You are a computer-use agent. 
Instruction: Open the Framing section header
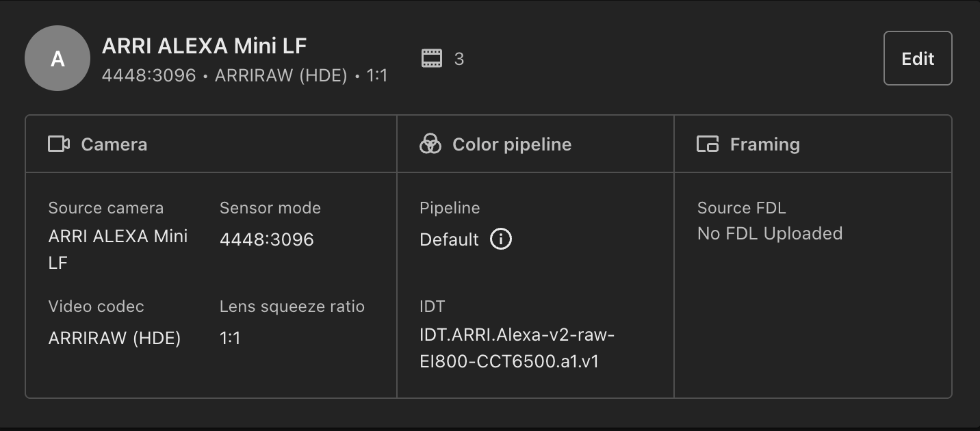click(813, 144)
